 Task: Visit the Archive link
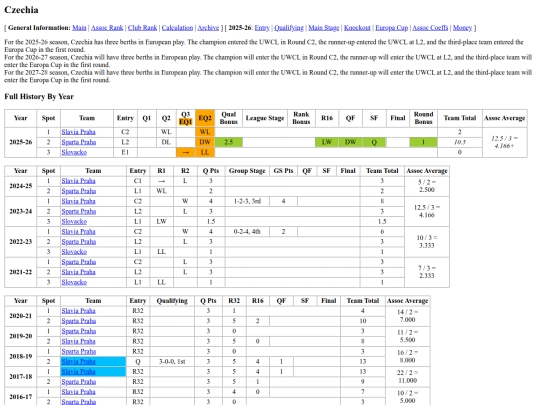208,28
